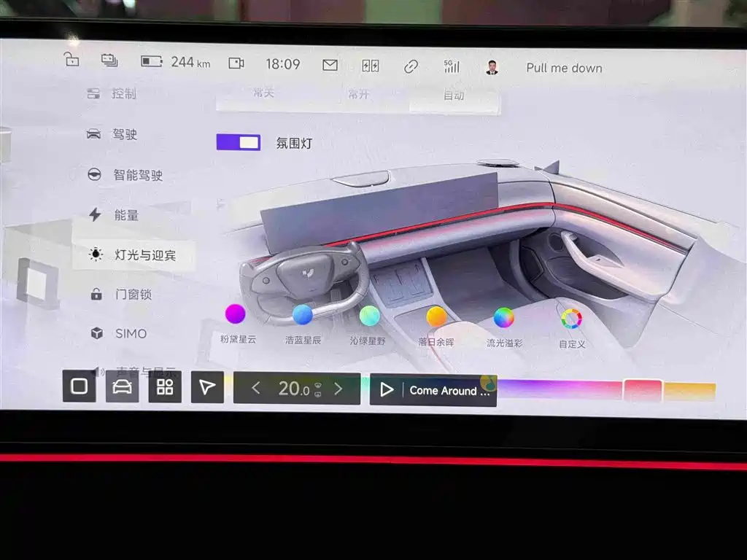Choose the 粉黛星云 purple color swatch
Screen dimensions: 747x560
(x=236, y=314)
